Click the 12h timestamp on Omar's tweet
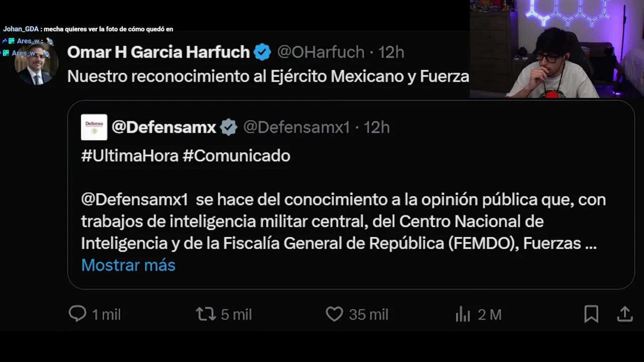Image resolution: width=644 pixels, height=362 pixels. [391, 52]
